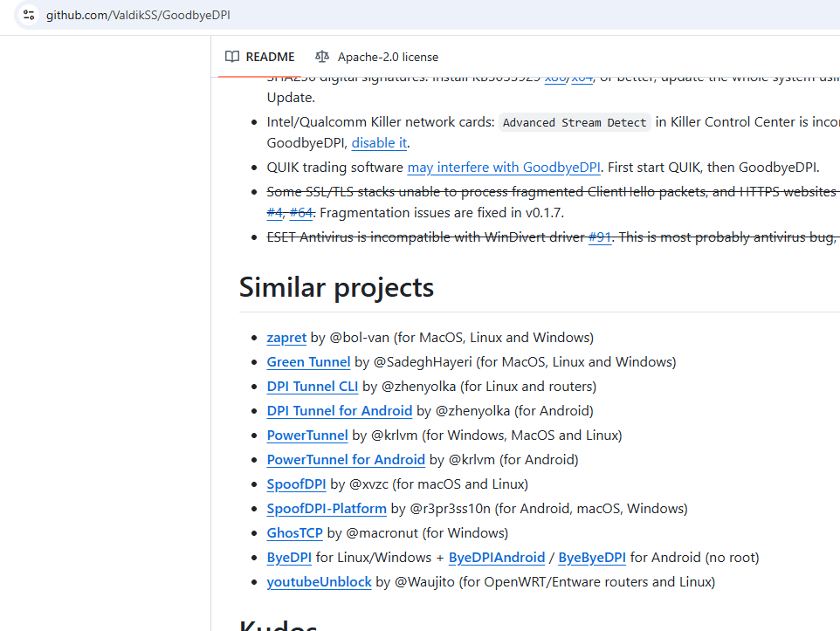Open the ByeDPI link
840x631 pixels.
pyautogui.click(x=289, y=558)
